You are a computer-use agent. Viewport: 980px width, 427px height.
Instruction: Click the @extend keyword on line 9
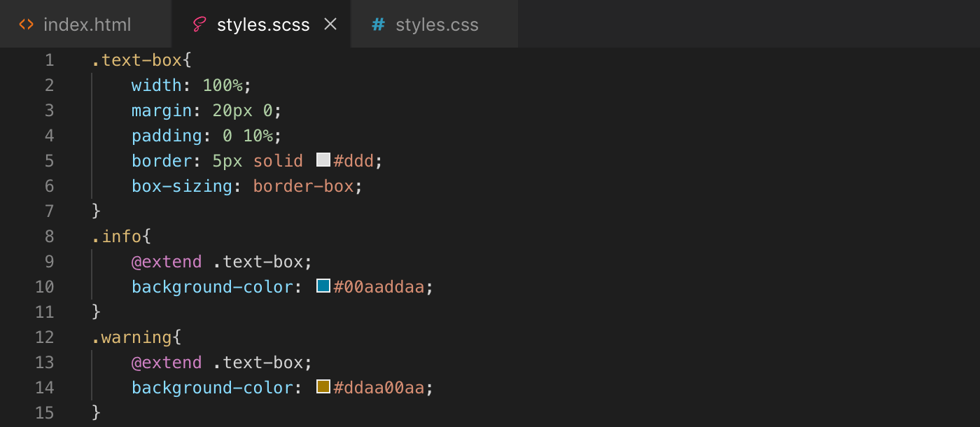coord(167,261)
